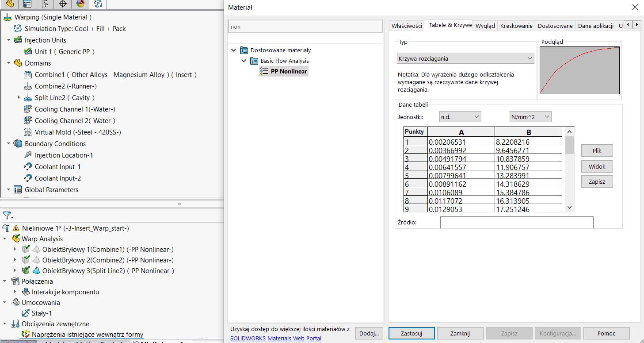Click the filter funnel icon
644x343 pixels.
click(x=7, y=216)
